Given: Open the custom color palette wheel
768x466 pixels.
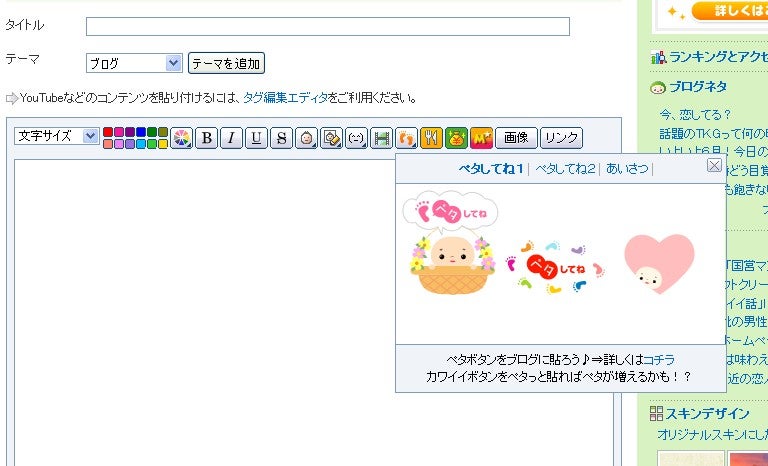Looking at the screenshot, I should (181, 138).
